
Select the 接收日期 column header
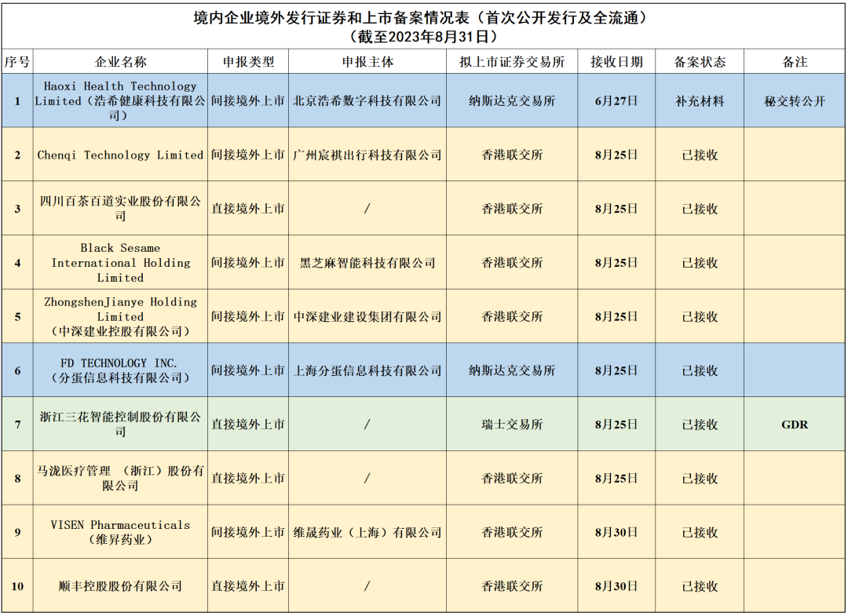[616, 61]
